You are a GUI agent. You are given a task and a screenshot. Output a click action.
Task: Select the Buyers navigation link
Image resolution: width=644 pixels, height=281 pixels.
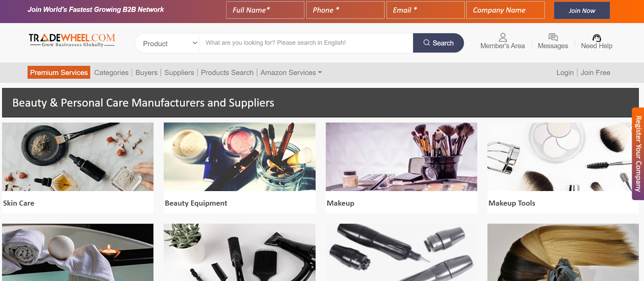(147, 73)
